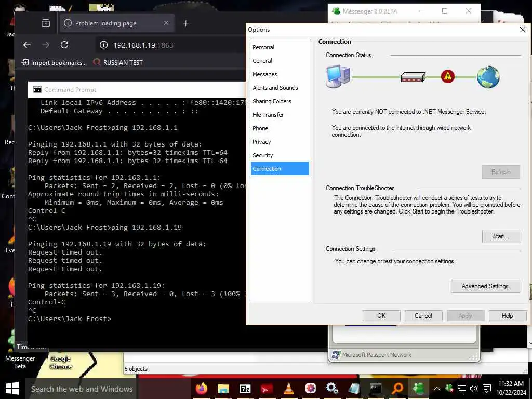Image resolution: width=532 pixels, height=399 pixels.
Task: Open the red arrow app in taskbar
Action: click(267, 389)
